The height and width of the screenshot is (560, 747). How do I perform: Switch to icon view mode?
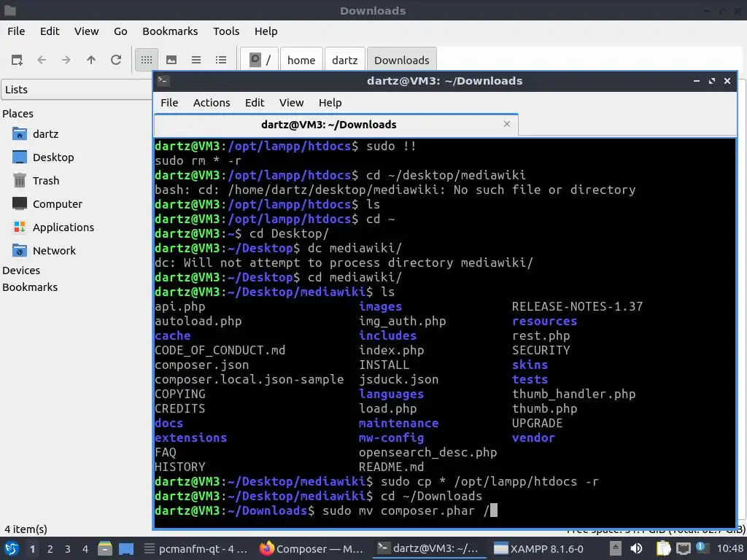click(146, 60)
